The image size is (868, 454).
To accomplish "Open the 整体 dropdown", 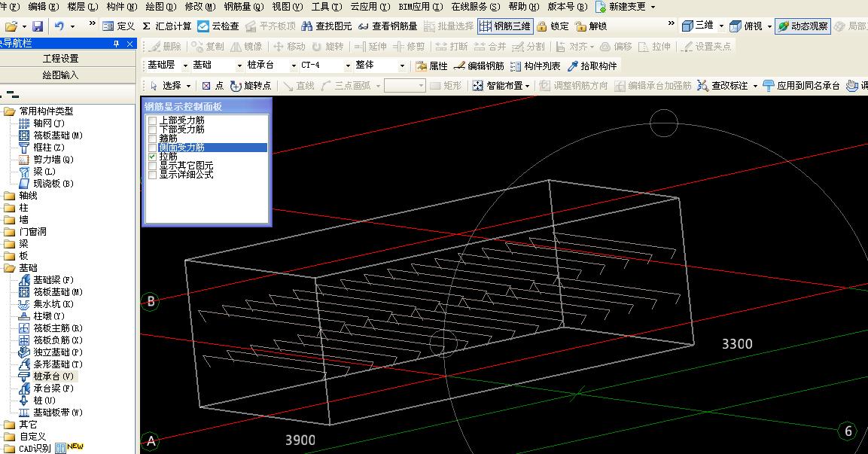I will click(403, 66).
